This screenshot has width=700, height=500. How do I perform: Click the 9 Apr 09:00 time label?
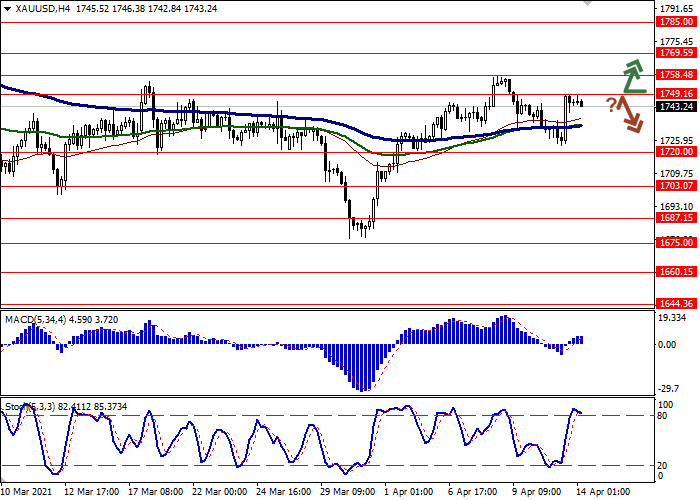pos(538,492)
